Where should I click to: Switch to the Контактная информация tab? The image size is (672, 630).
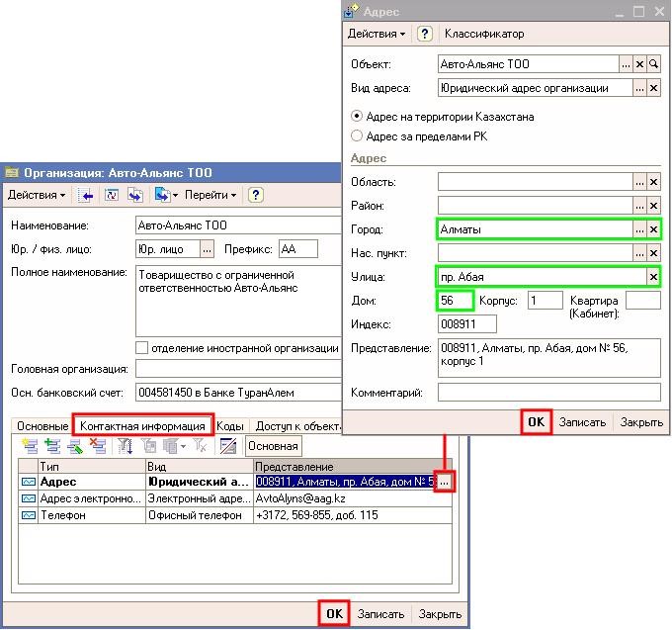click(x=142, y=426)
